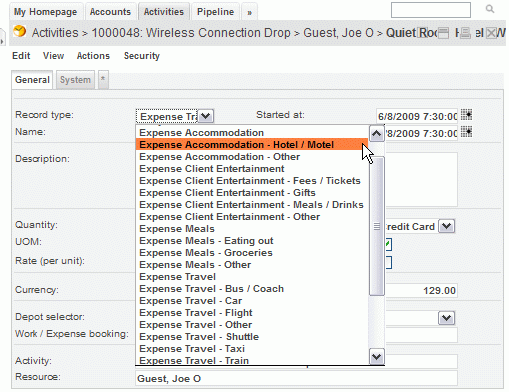Open the Accounts tab
Viewport: 509px width, 392px height.
(110, 12)
